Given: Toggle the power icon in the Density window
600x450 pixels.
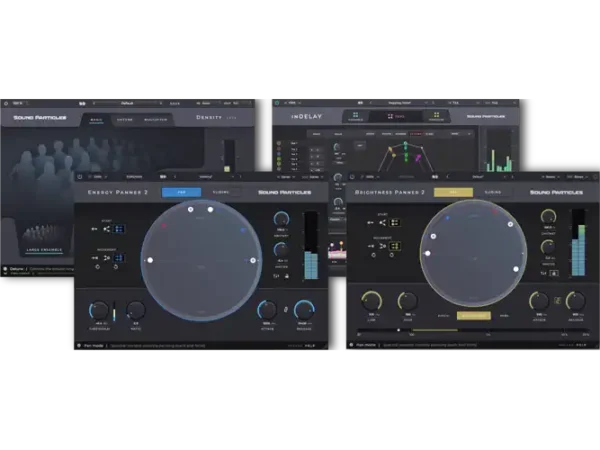Looking at the screenshot, I should (x=6, y=103).
